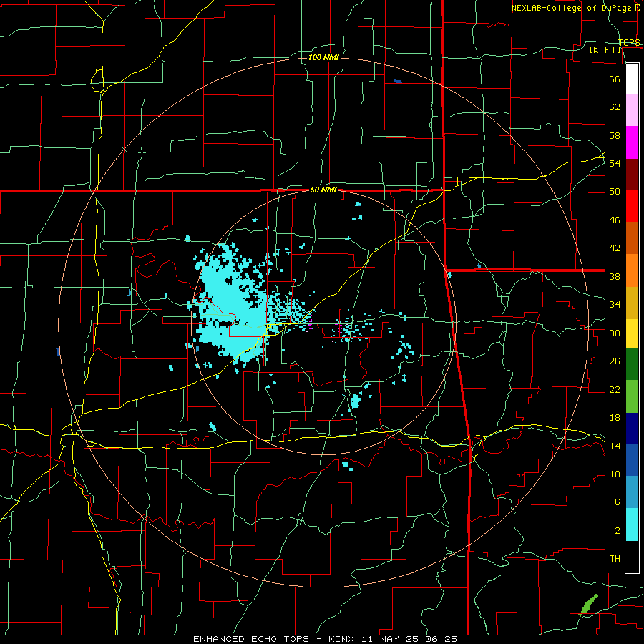
Task: Select the dark green legend swatch
Action: tap(632, 364)
